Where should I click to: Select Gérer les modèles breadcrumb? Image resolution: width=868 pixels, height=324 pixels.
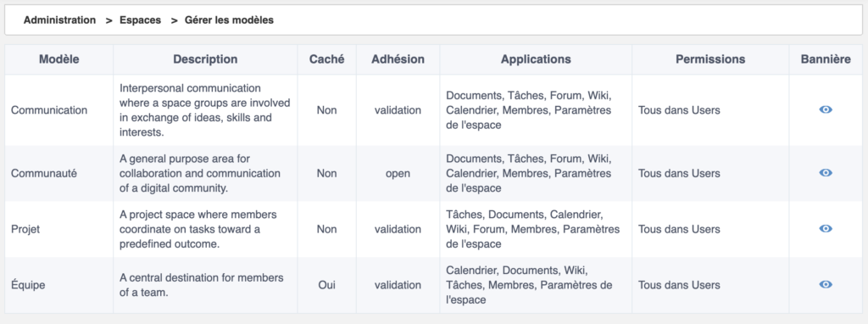click(x=229, y=20)
